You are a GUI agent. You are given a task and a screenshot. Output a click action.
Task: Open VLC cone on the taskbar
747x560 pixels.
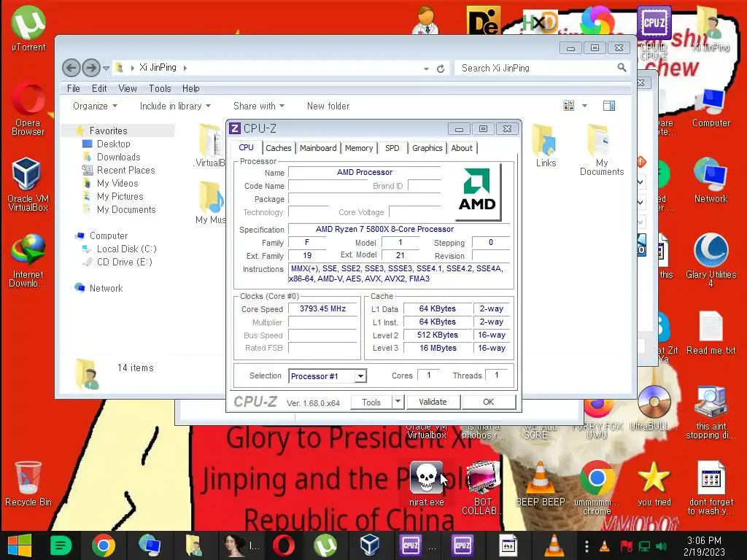[x=553, y=545]
